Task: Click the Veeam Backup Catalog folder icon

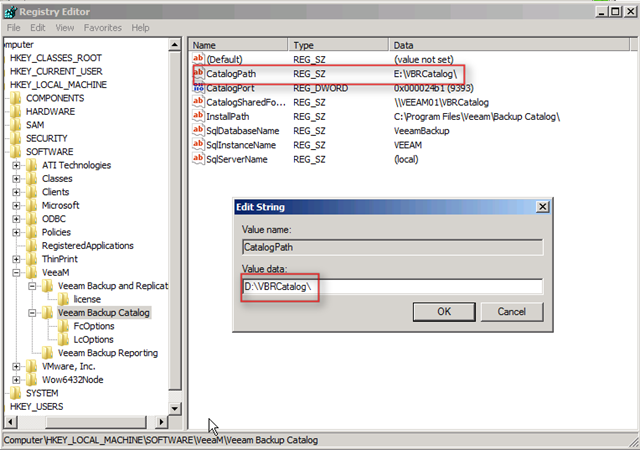Action: pos(46,313)
